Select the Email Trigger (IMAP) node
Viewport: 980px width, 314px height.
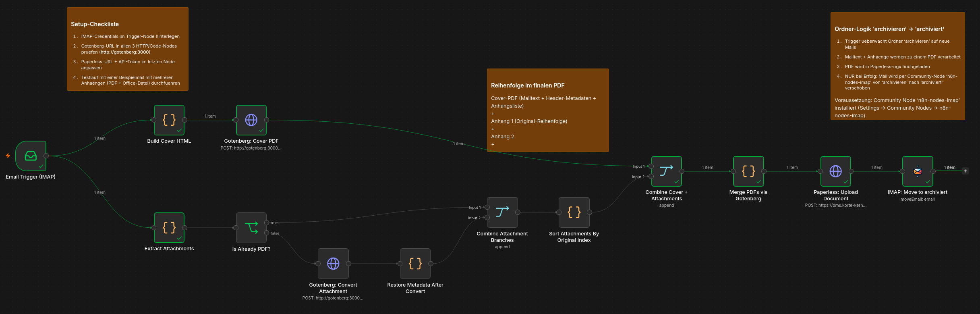coord(31,156)
